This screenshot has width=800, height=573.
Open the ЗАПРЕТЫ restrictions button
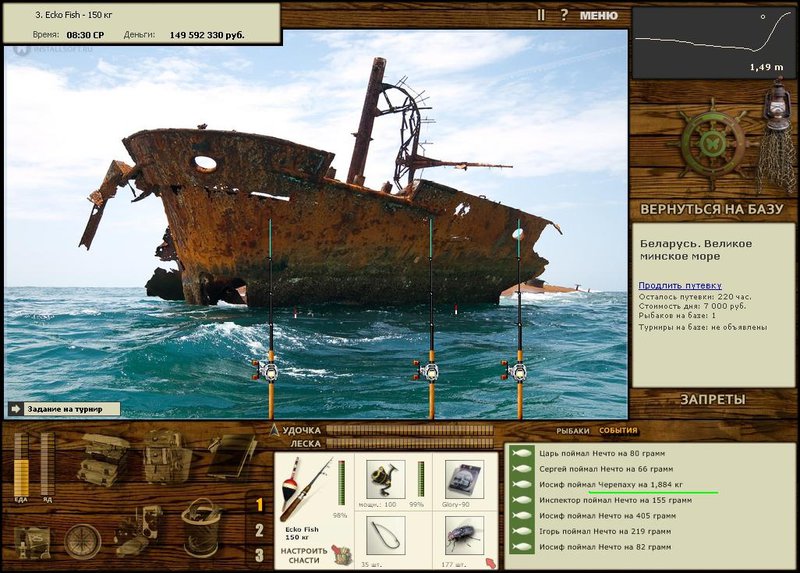[x=713, y=400]
